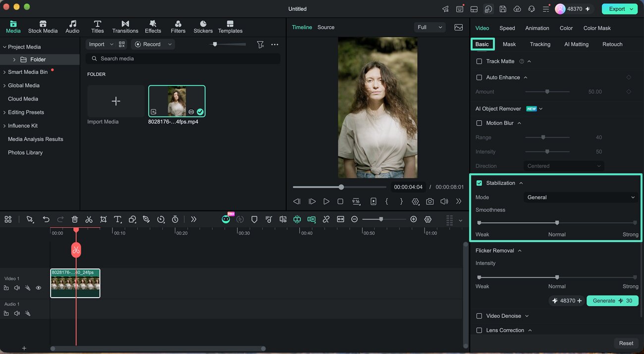This screenshot has height=354, width=644.
Task: Open the Effects panel
Action: pyautogui.click(x=153, y=27)
